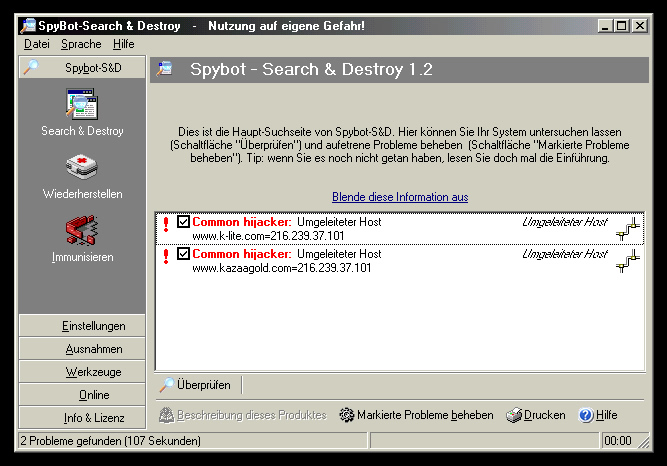Click the network host icon in www.kazaagold.com row
Screen dimensions: 667x466
(x=628, y=261)
